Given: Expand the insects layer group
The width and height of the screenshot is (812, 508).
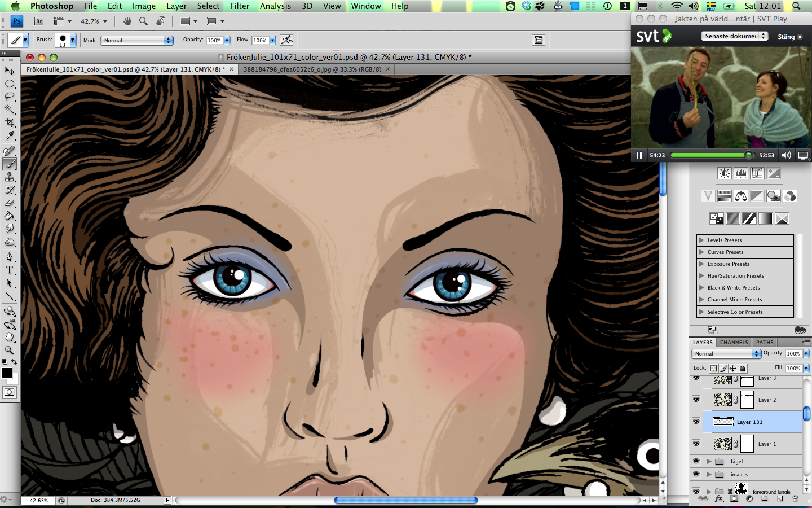Looking at the screenshot, I should (709, 474).
